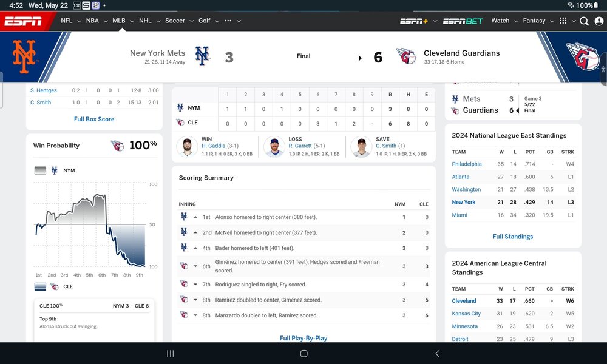The image size is (607, 364).
Task: Click the large Guardians logo in right banner
Action: pyautogui.click(x=583, y=56)
